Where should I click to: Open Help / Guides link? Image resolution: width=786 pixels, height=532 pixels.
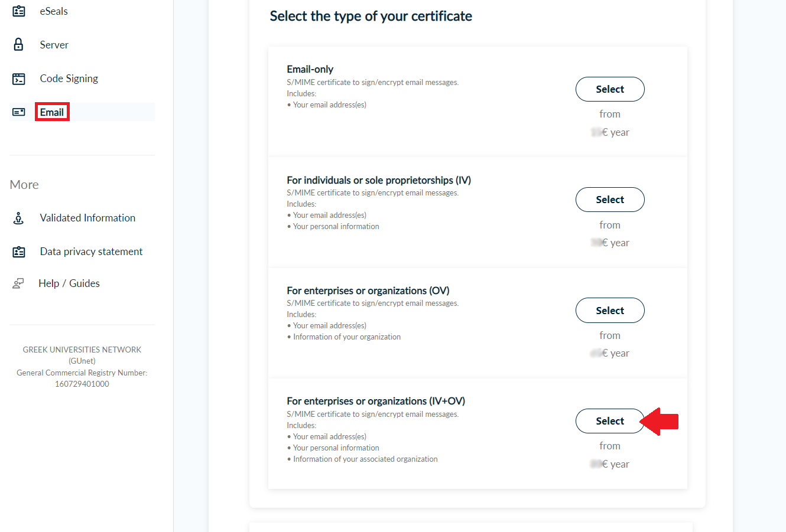(x=69, y=283)
